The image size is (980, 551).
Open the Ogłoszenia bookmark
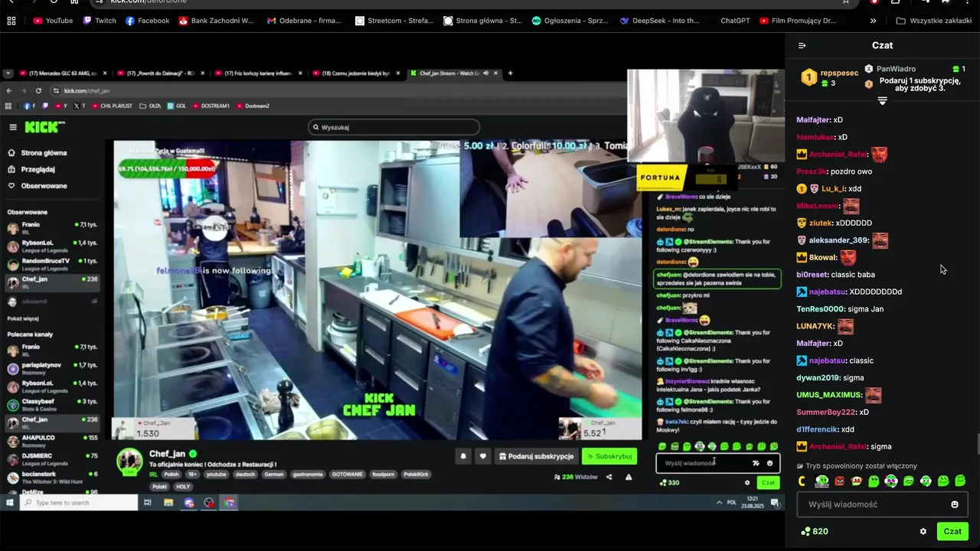570,21
